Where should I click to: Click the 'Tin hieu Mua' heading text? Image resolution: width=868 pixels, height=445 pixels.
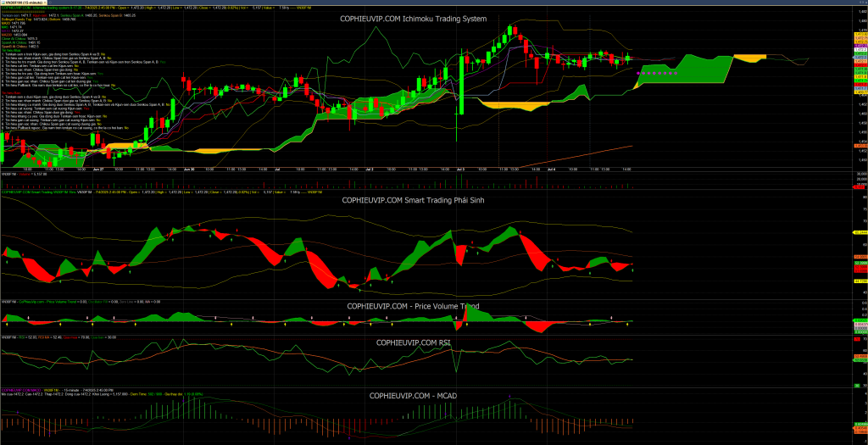[x=11, y=50]
